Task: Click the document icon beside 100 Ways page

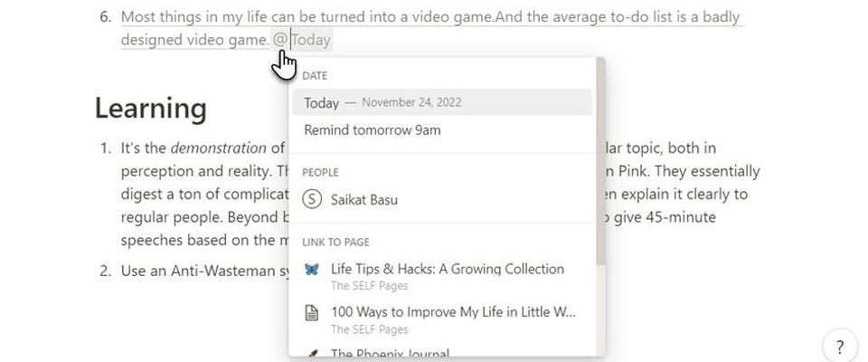Action: tap(312, 313)
